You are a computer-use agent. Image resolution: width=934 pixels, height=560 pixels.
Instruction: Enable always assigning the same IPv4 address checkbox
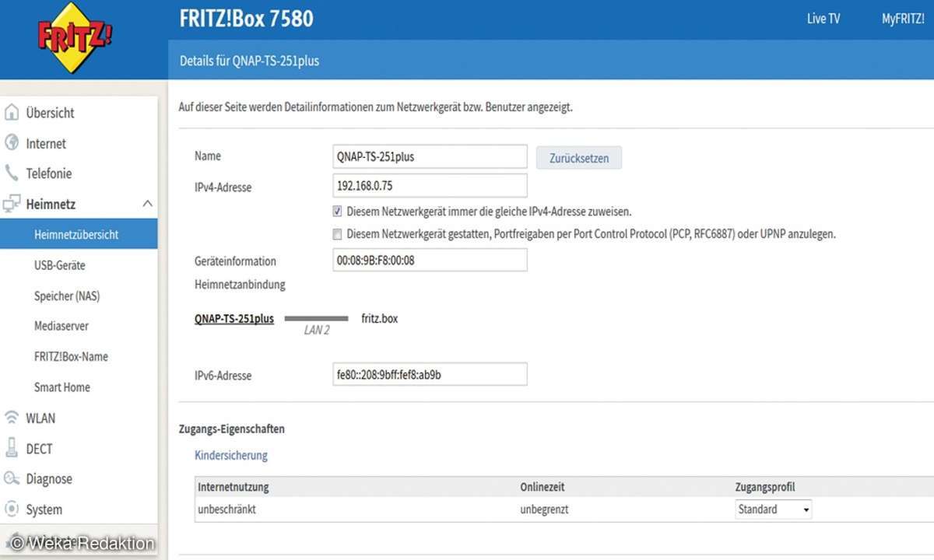pyautogui.click(x=337, y=211)
